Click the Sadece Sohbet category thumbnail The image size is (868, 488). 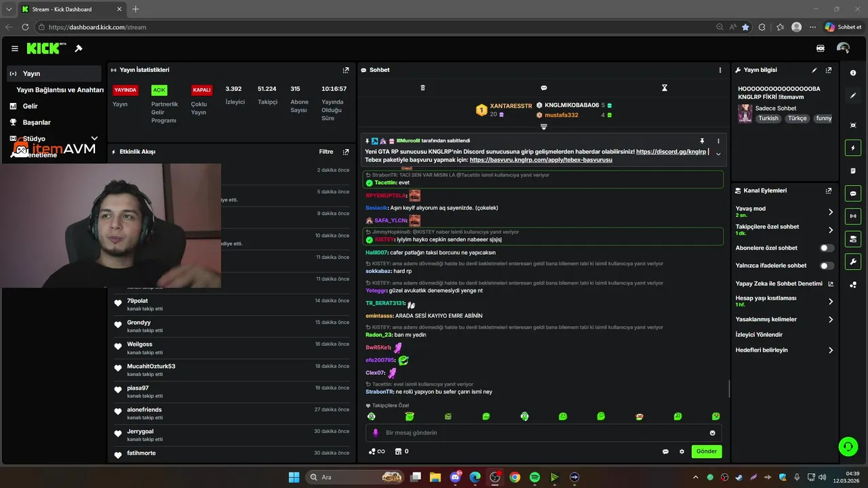click(745, 113)
